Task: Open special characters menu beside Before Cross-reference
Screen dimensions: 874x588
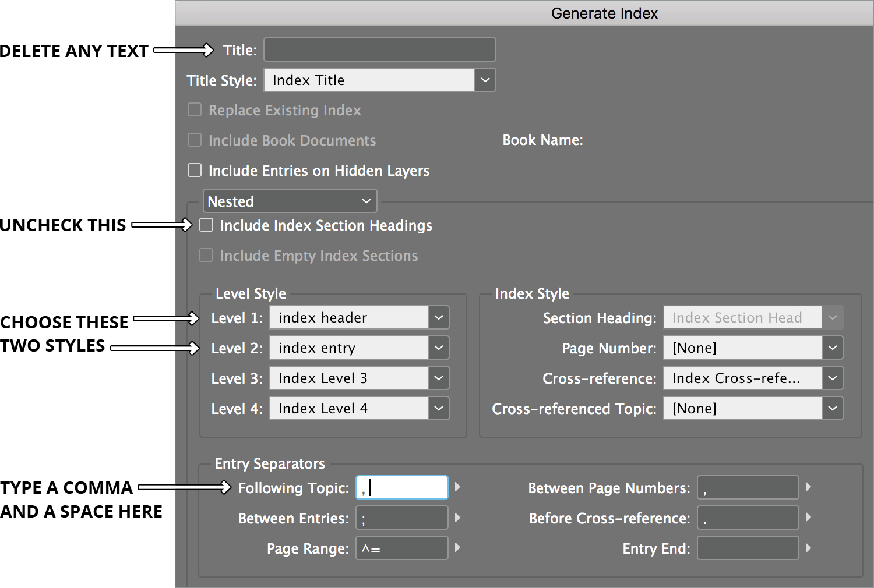Action: 808,517
